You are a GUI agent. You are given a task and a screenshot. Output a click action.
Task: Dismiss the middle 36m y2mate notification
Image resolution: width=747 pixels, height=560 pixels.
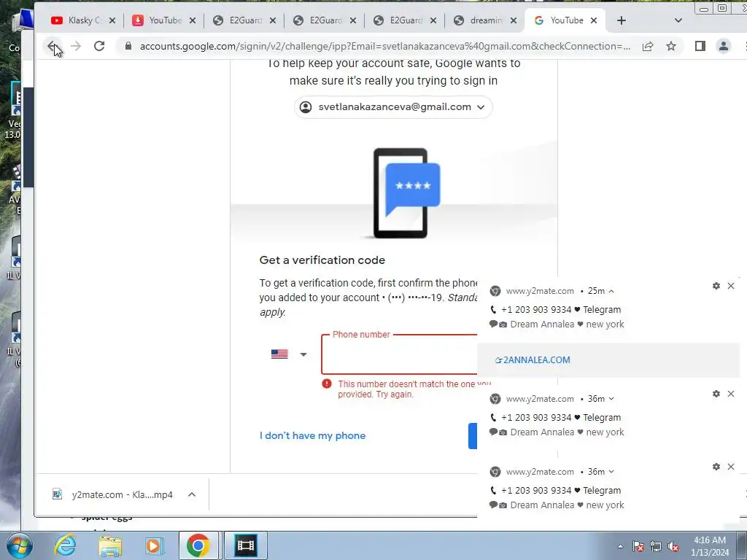point(731,394)
